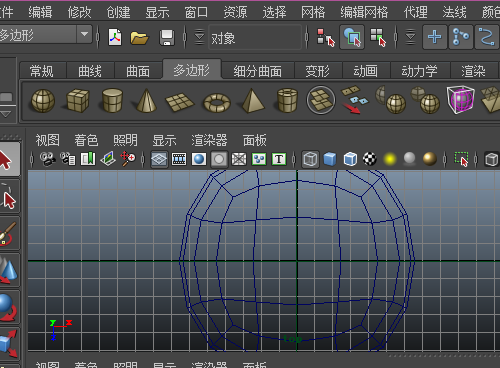The height and width of the screenshot is (368, 500).
Task: Click the new scene icon
Action: (x=115, y=37)
